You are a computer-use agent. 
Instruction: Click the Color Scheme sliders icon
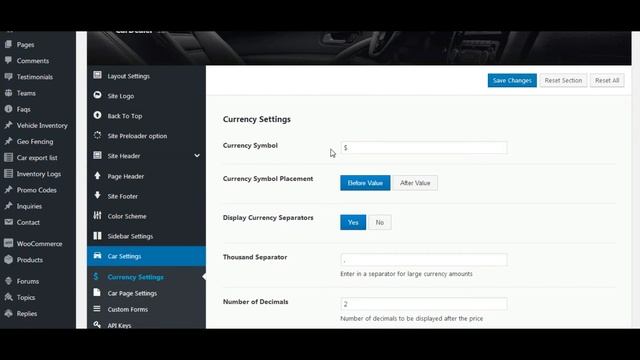pyautogui.click(x=97, y=215)
